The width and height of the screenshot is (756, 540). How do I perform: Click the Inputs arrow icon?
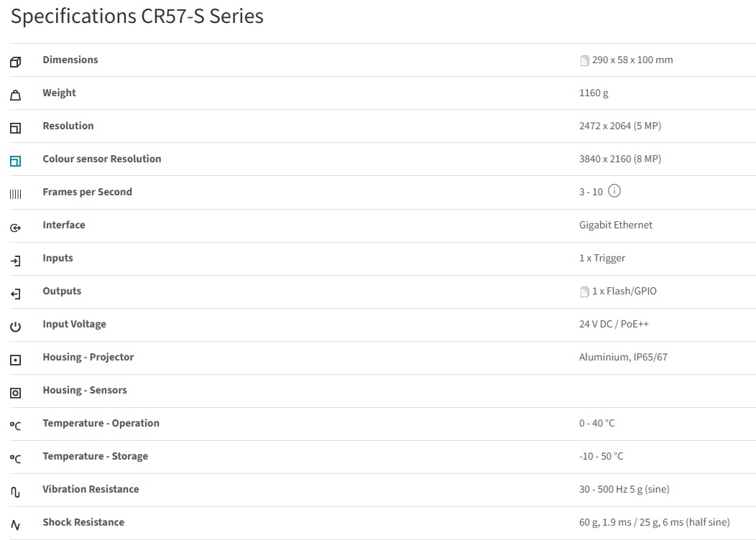click(x=16, y=261)
